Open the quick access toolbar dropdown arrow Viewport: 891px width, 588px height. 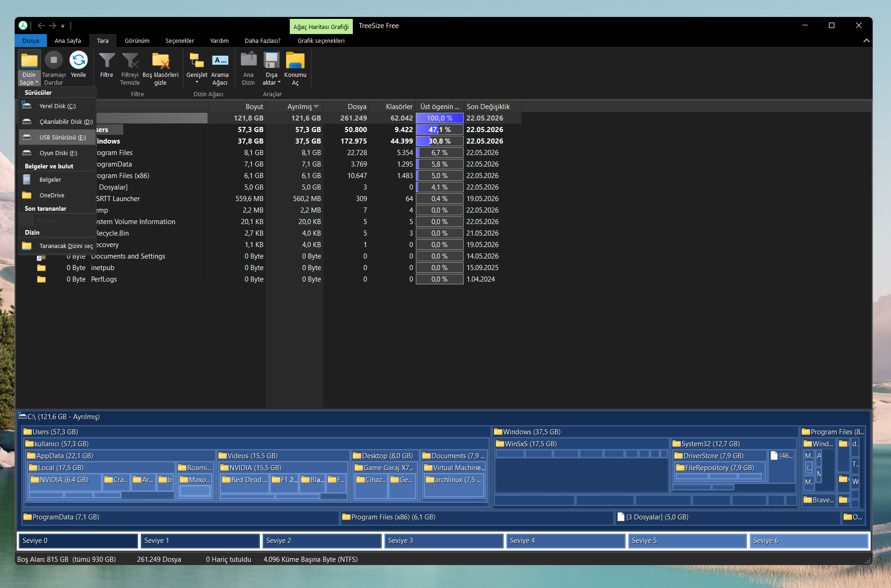pos(63,26)
